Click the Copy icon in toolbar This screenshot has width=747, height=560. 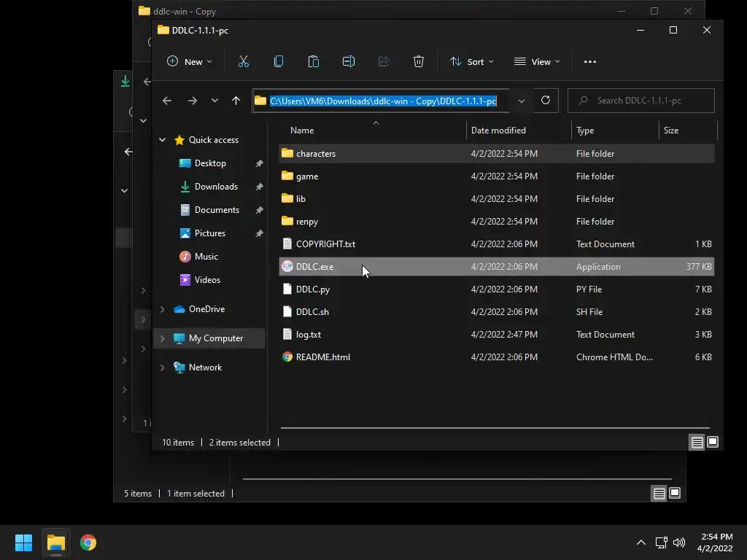click(x=279, y=61)
